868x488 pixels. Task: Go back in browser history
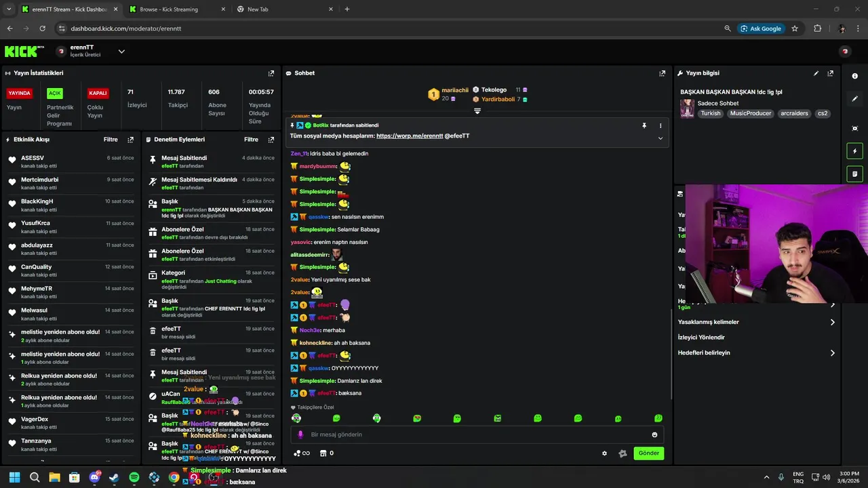(x=9, y=28)
